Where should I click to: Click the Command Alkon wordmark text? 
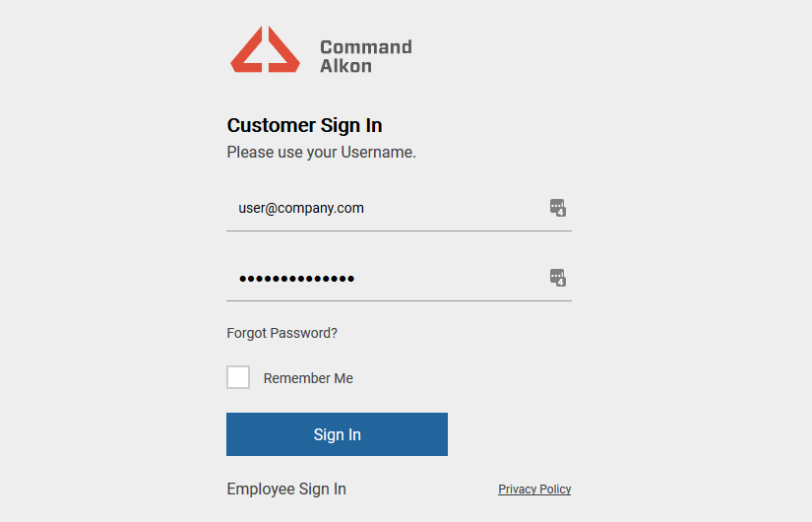point(365,56)
